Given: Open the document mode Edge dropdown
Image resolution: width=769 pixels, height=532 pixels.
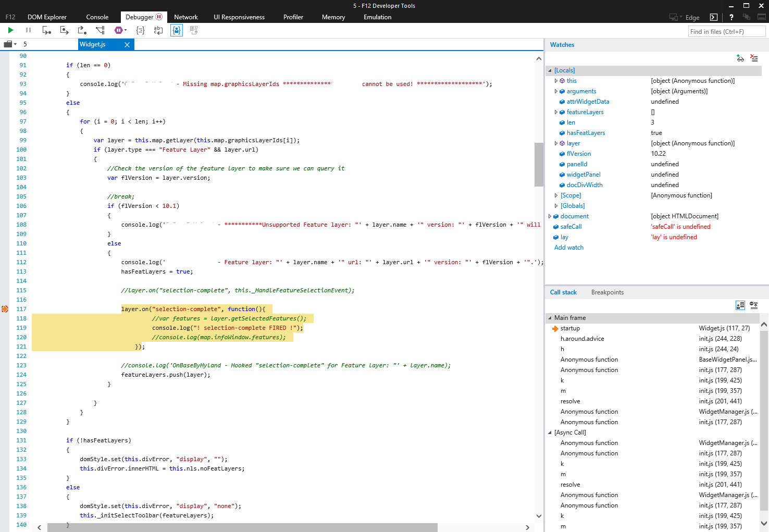Looking at the screenshot, I should (684, 17).
